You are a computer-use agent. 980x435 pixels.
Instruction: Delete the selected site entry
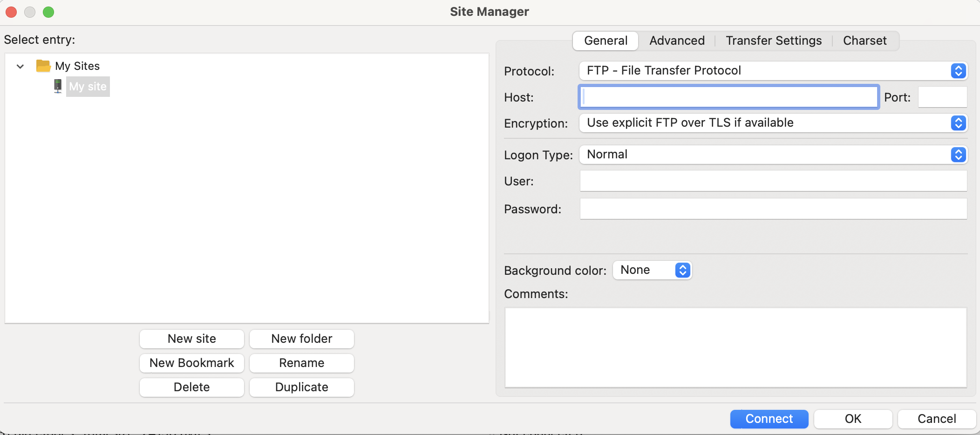tap(191, 387)
